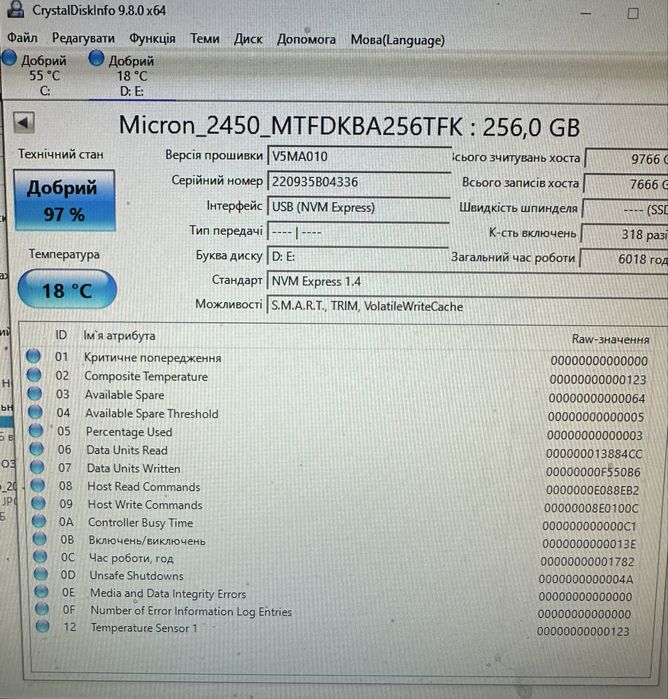Maximize the CrystalDiskInfo window
The height and width of the screenshot is (699, 668).
coord(633,14)
